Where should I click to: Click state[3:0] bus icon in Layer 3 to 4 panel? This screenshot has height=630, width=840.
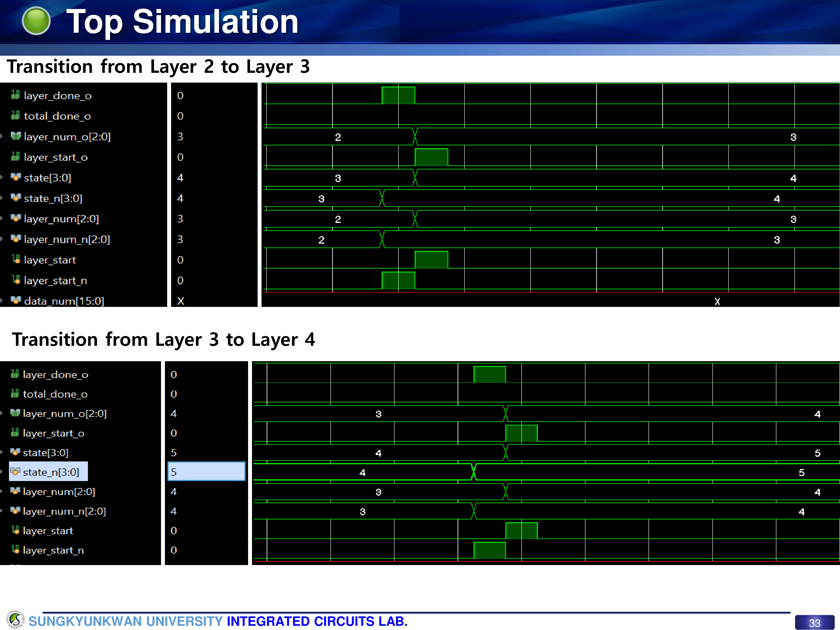click(15, 452)
